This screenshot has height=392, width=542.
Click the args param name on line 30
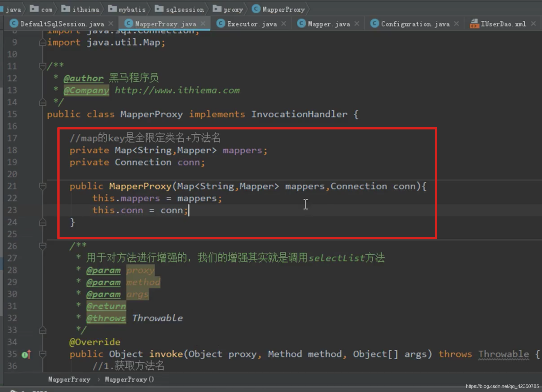point(137,294)
